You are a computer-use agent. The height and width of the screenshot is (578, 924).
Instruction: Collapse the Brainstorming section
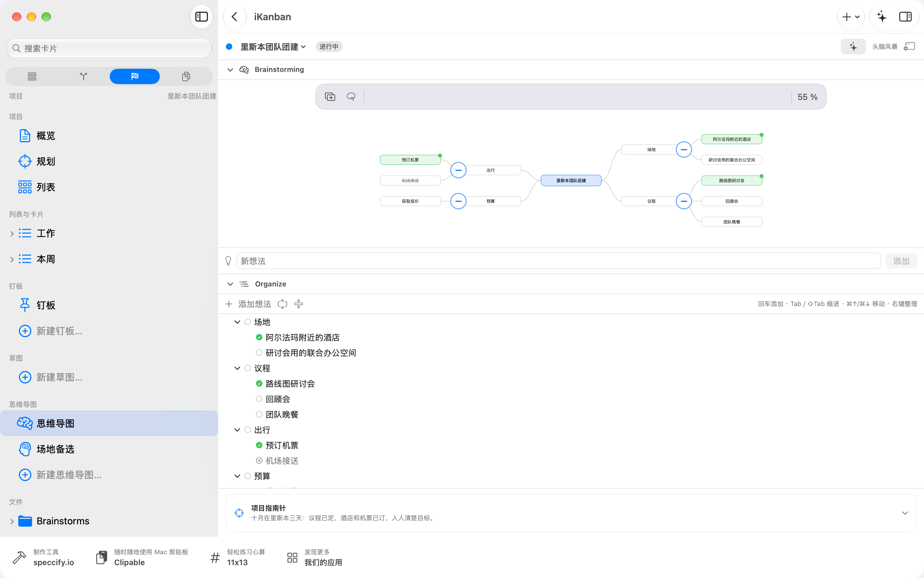pyautogui.click(x=230, y=70)
